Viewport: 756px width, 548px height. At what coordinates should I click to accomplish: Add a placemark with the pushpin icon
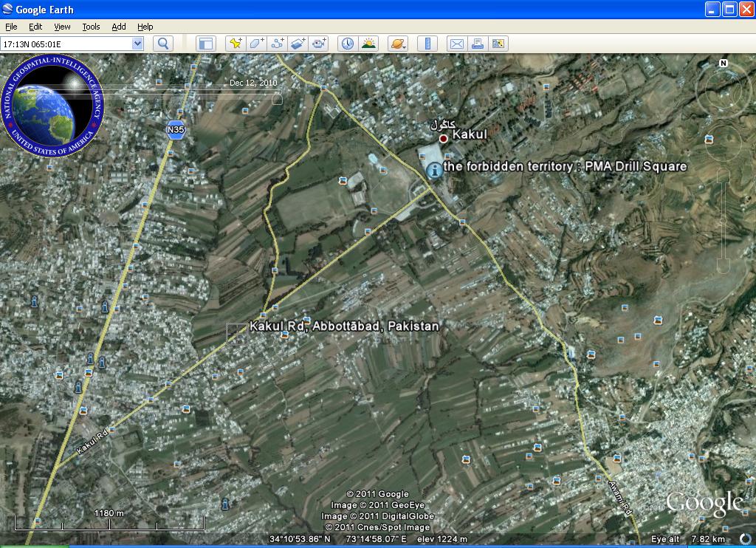point(236,44)
